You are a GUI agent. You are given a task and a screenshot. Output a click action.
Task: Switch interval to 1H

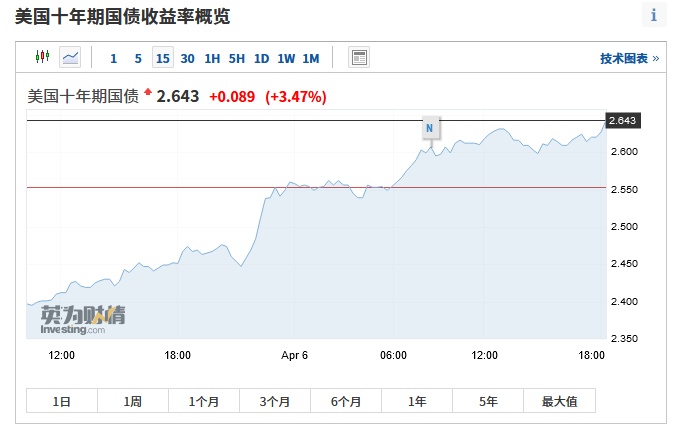(x=212, y=58)
